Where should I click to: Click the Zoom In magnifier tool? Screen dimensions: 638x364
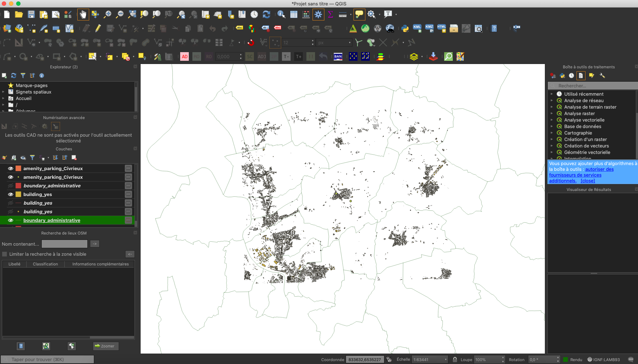(107, 14)
